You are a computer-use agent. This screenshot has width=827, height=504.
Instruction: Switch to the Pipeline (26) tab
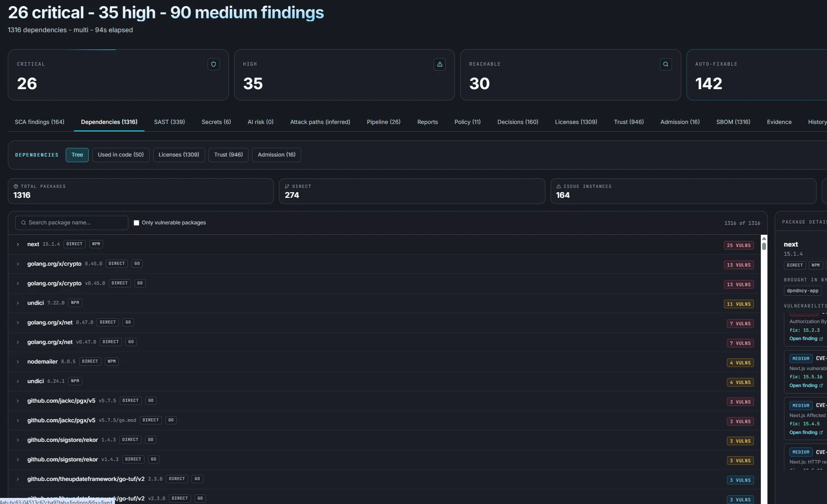[383, 122]
